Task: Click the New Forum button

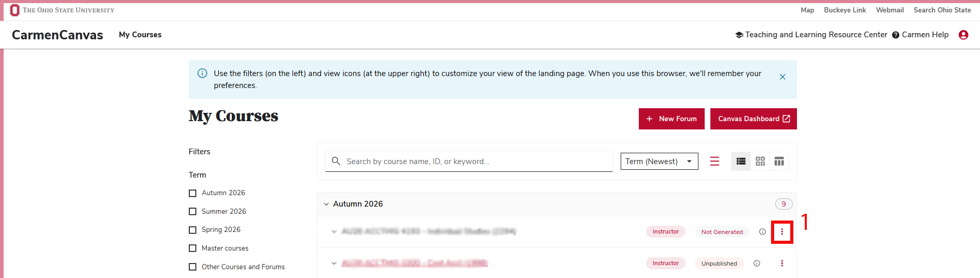Action: [x=671, y=119]
